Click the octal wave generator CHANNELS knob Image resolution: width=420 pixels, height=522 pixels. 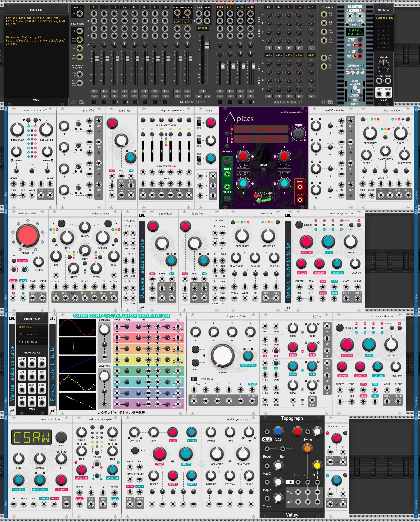click(x=104, y=329)
